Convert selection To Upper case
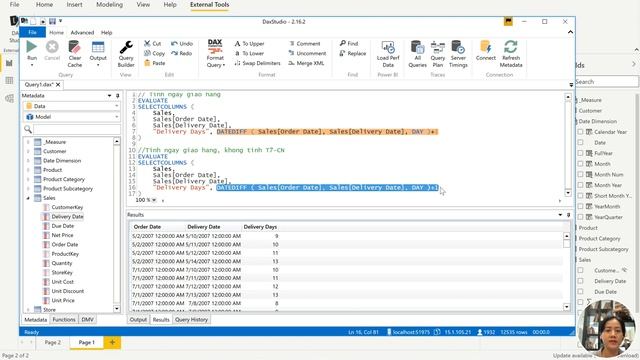 click(249, 43)
